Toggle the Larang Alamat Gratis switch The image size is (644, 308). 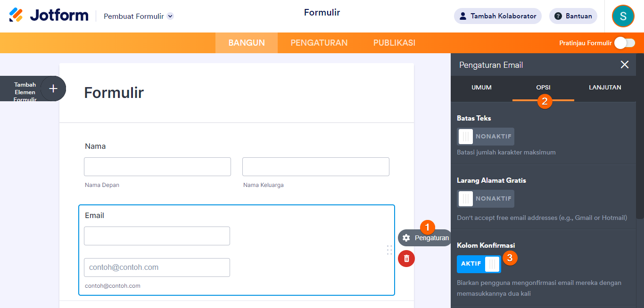coord(486,199)
